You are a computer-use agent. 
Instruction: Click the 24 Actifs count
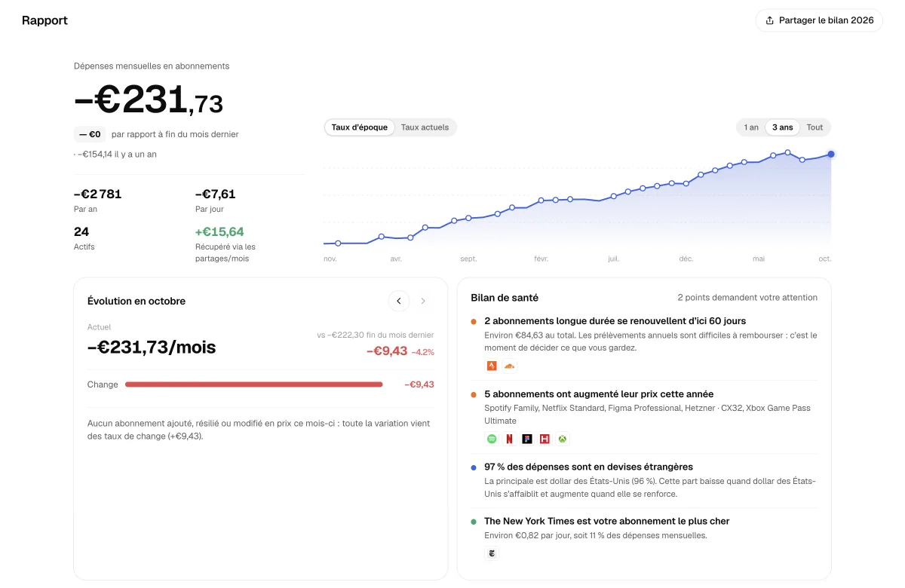click(81, 231)
